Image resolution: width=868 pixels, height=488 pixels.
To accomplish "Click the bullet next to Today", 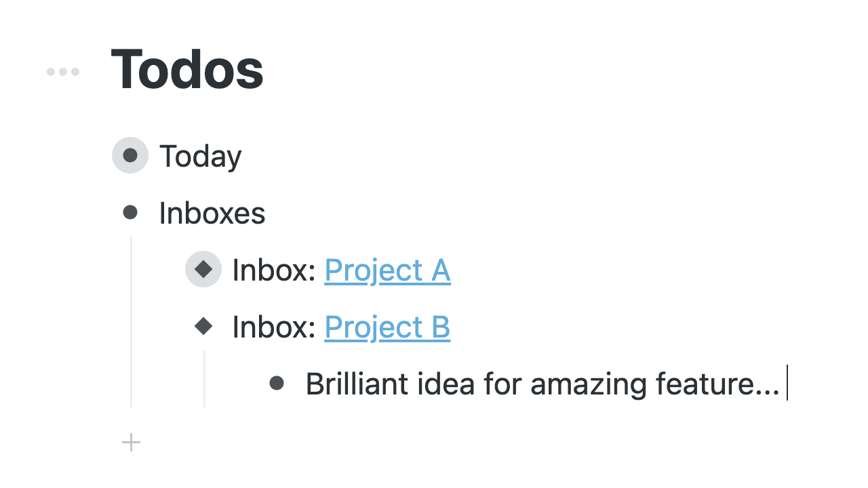I will (x=130, y=155).
